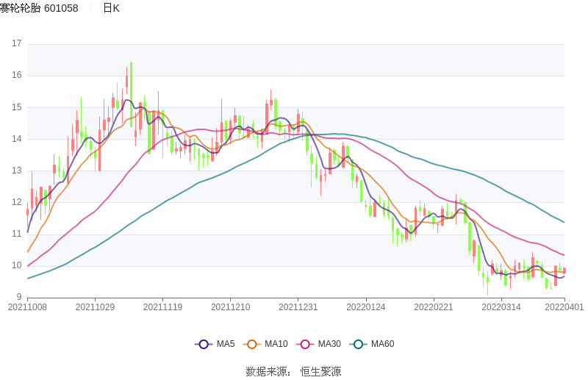Image resolution: width=588 pixels, height=380 pixels.
Task: Select the 20220124 date axis label
Action: (366, 307)
